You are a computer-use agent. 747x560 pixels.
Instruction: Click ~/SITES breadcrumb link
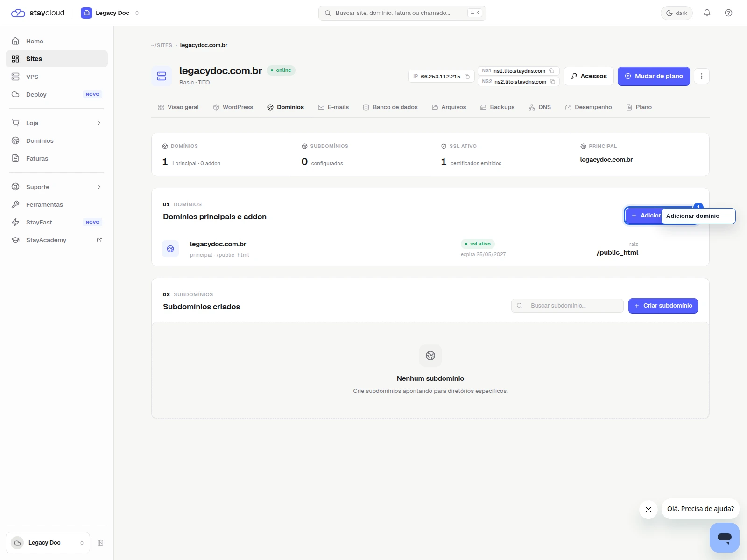(162, 45)
